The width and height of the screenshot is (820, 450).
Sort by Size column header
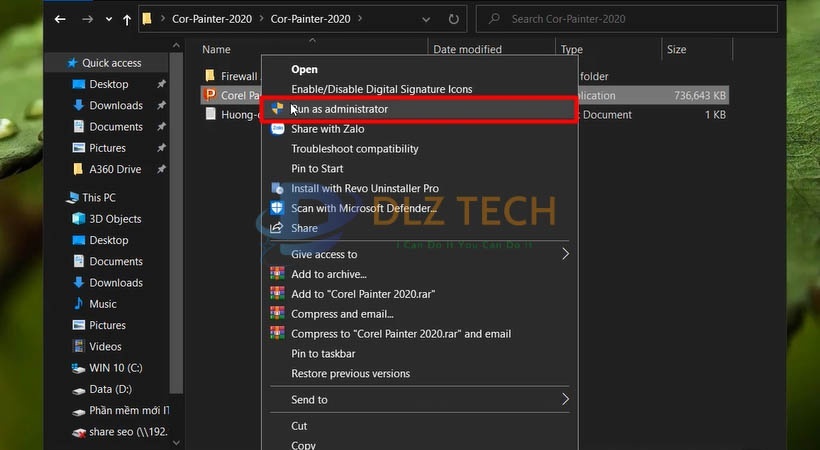(x=676, y=49)
